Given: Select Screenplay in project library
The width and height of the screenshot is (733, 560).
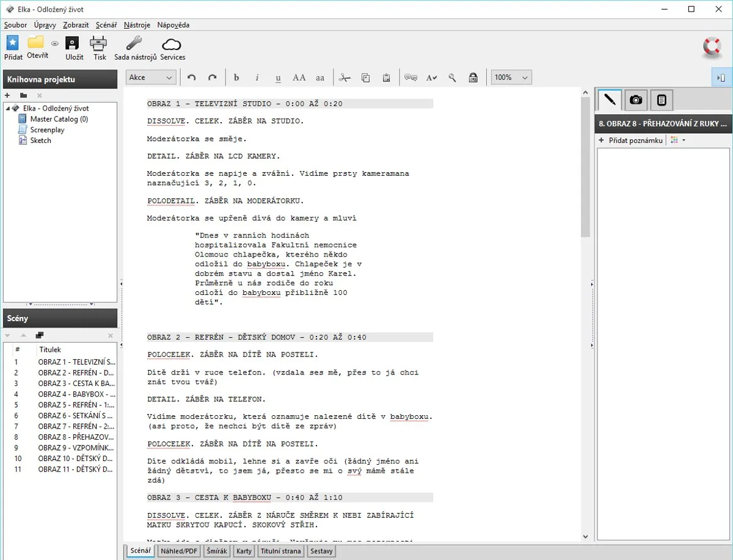Looking at the screenshot, I should point(47,129).
